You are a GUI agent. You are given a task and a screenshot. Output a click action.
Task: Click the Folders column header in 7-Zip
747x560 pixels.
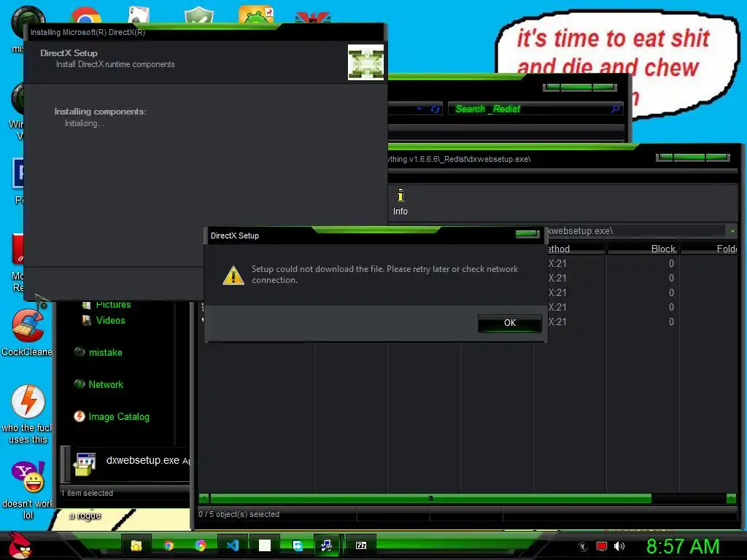point(710,249)
